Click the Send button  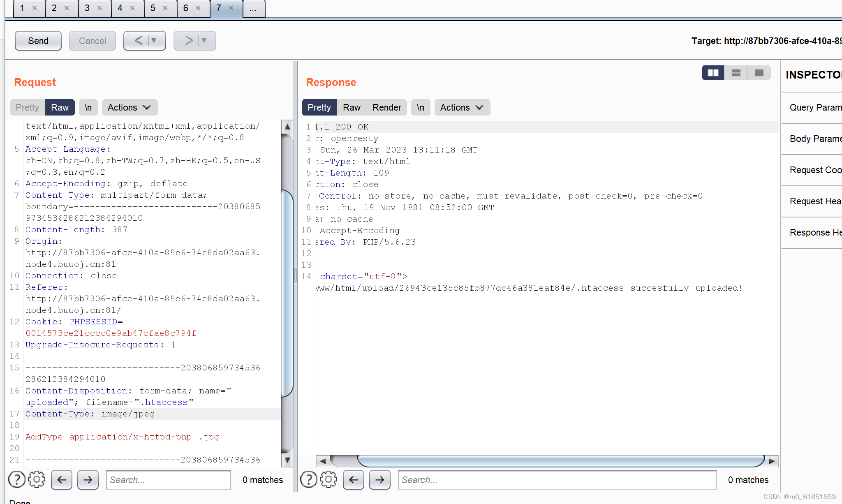(x=38, y=41)
